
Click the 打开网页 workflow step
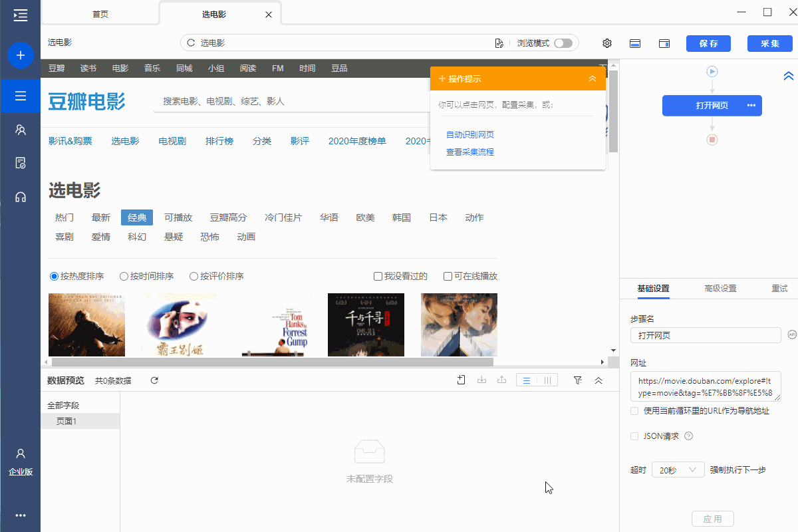pos(712,105)
